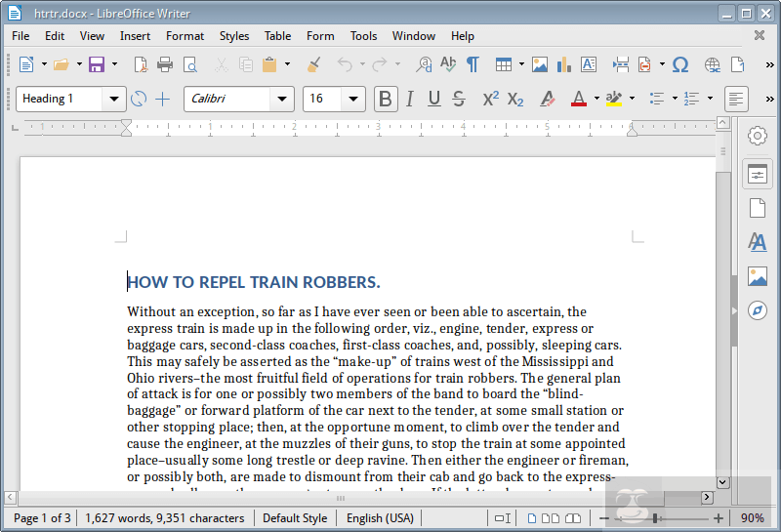Toggle Bold formatting button

pyautogui.click(x=386, y=99)
